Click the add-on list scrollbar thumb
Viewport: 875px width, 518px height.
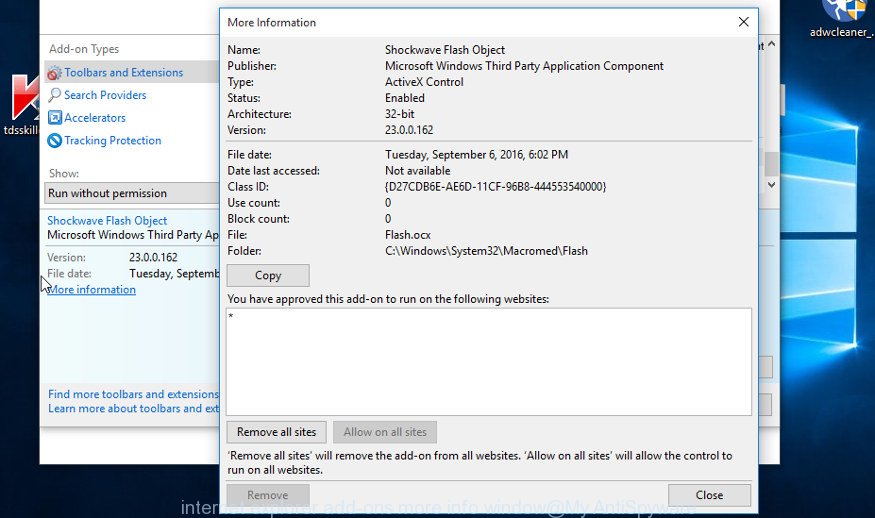[771, 164]
